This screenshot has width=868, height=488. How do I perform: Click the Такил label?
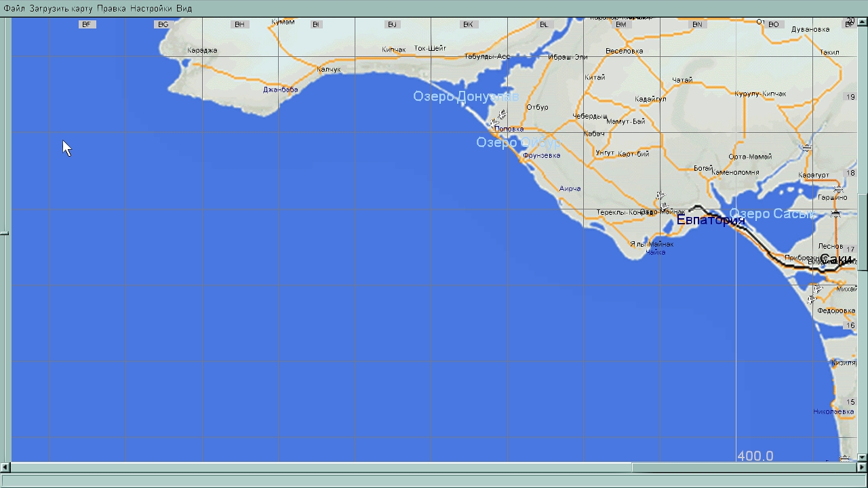pyautogui.click(x=829, y=52)
